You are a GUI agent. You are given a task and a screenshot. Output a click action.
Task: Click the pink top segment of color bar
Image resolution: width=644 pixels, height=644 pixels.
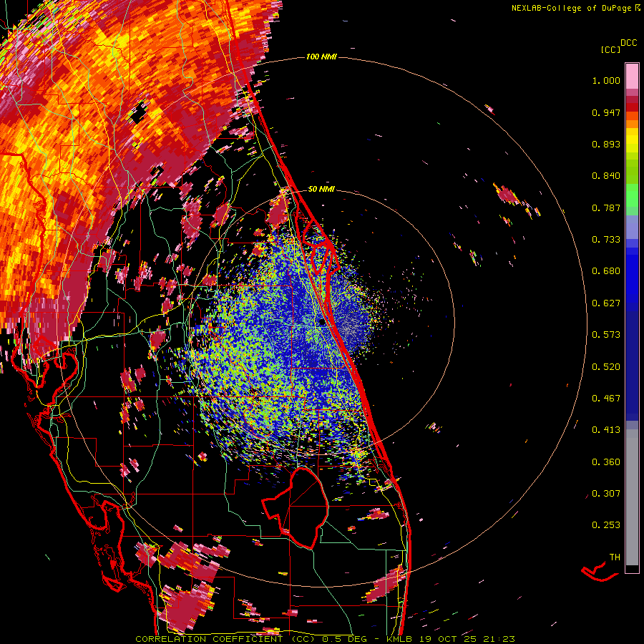coord(632,77)
